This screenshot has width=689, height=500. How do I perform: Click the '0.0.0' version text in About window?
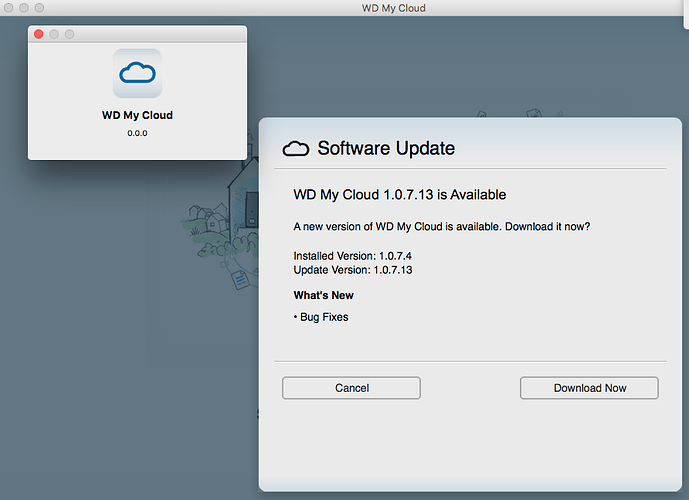click(x=137, y=133)
